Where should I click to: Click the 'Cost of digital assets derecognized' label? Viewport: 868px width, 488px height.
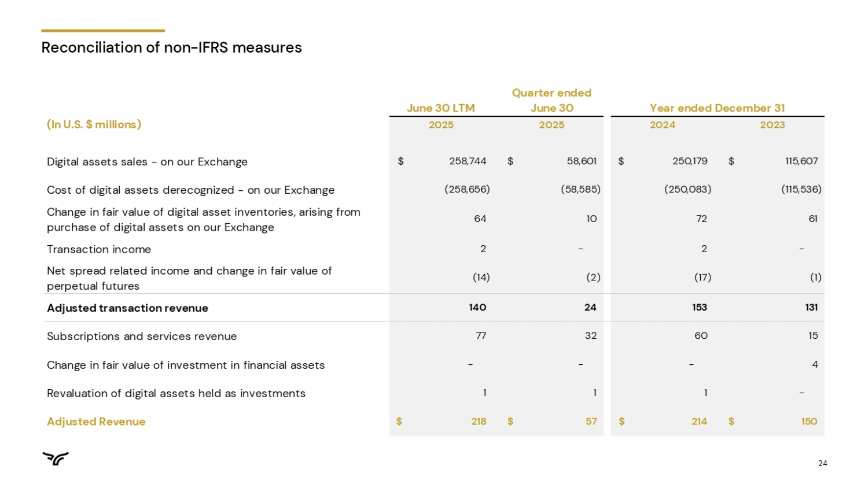coord(190,190)
